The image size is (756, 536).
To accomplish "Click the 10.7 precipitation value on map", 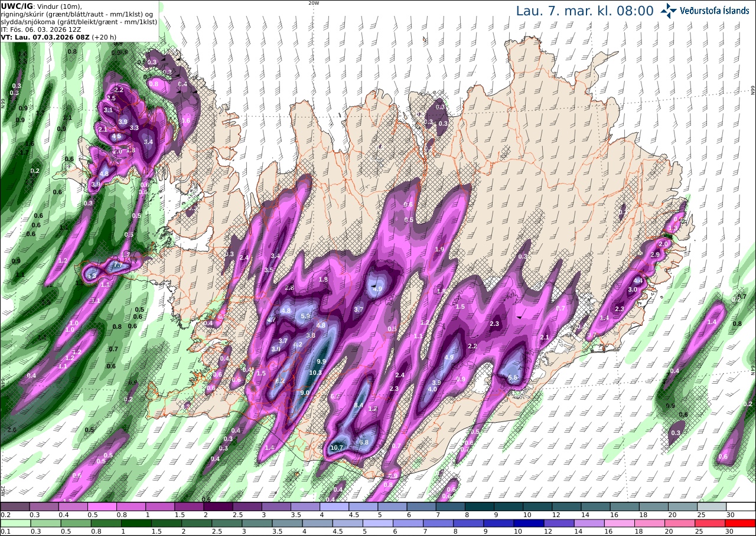I will [x=337, y=448].
